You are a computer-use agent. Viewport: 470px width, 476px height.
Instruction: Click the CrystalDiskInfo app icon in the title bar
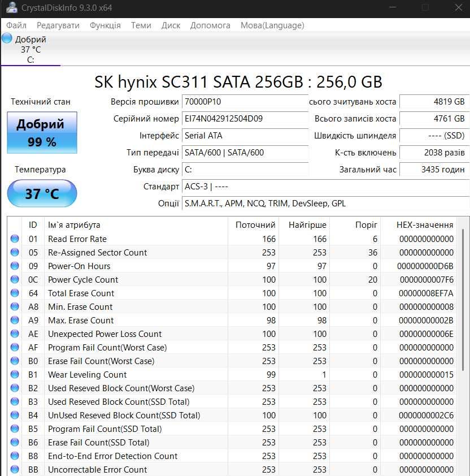pyautogui.click(x=11, y=7)
